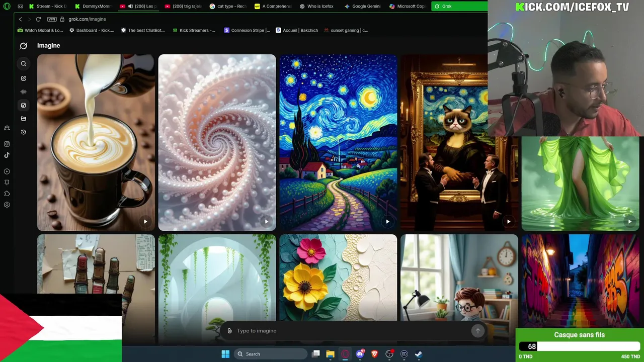Switch to the Google Gemini tab
This screenshot has height=362, width=644.
click(363, 6)
